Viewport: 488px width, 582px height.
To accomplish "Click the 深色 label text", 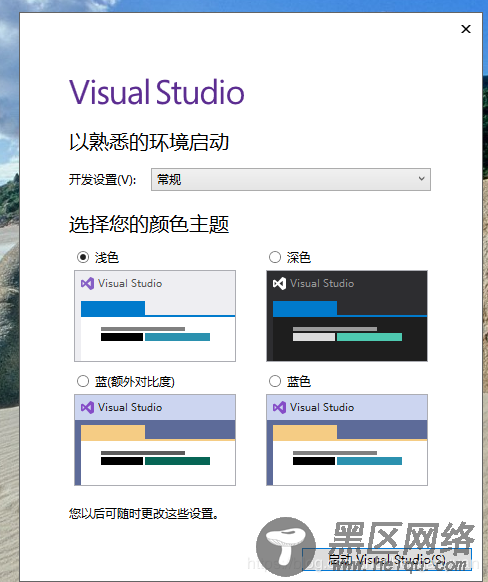I will click(x=299, y=258).
